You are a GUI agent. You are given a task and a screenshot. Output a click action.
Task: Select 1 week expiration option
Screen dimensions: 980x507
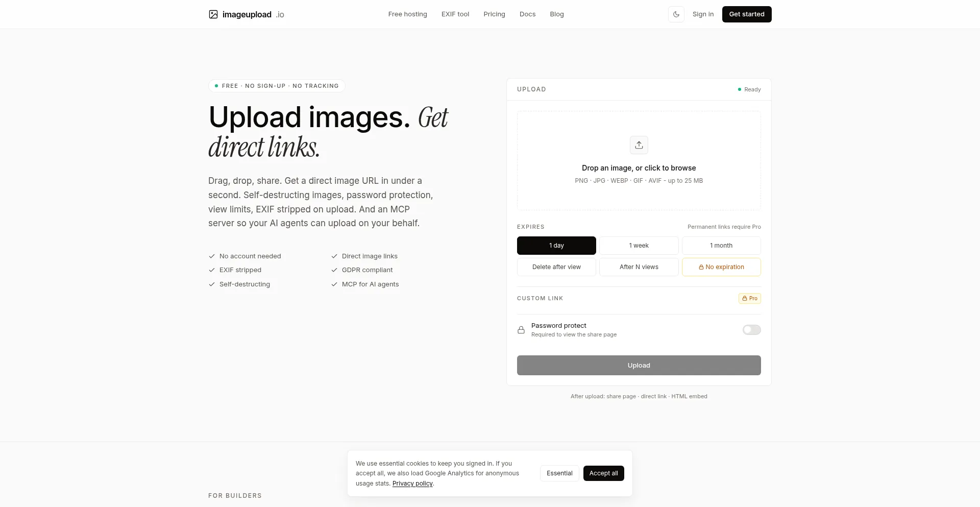click(x=639, y=246)
